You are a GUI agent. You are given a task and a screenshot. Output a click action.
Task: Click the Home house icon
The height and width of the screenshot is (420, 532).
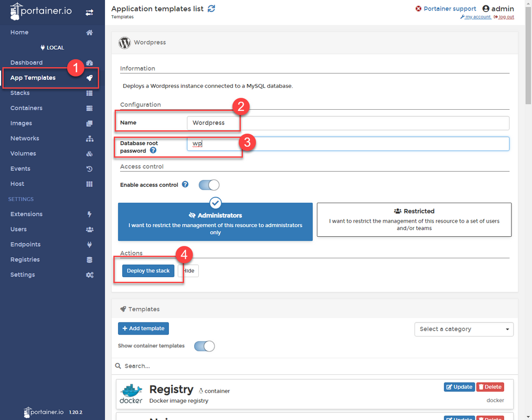pyautogui.click(x=89, y=33)
